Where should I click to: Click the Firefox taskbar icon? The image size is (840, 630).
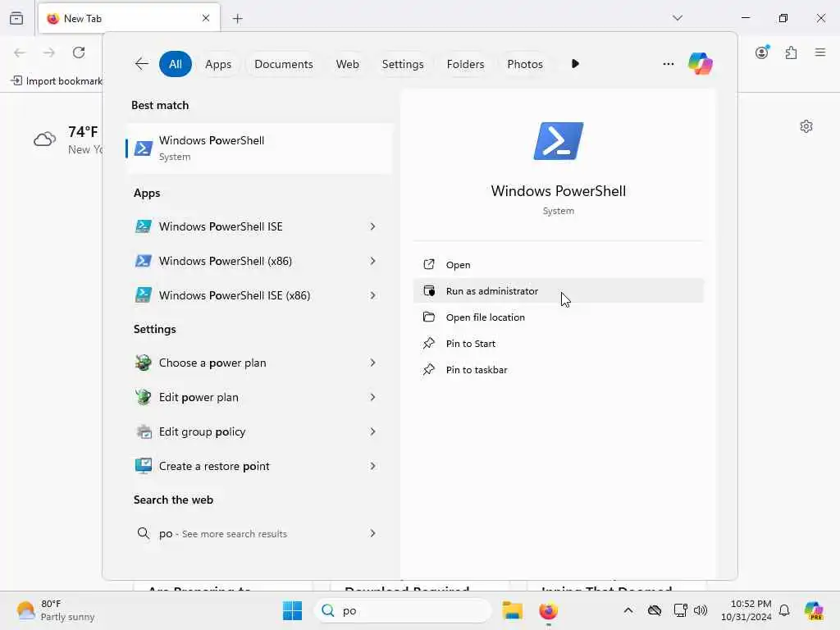click(548, 610)
